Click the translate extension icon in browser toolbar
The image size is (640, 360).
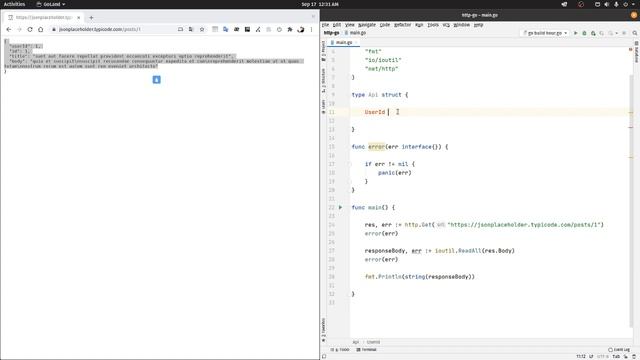225,29
